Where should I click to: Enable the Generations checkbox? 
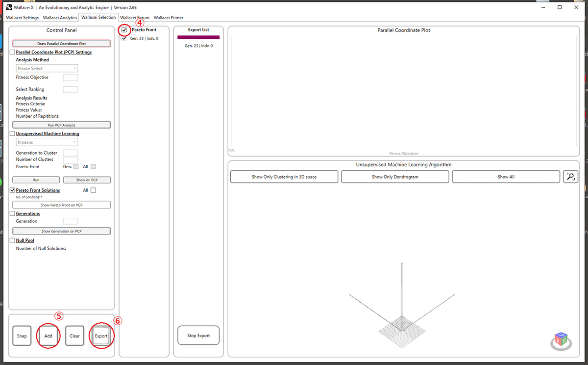[x=13, y=213]
